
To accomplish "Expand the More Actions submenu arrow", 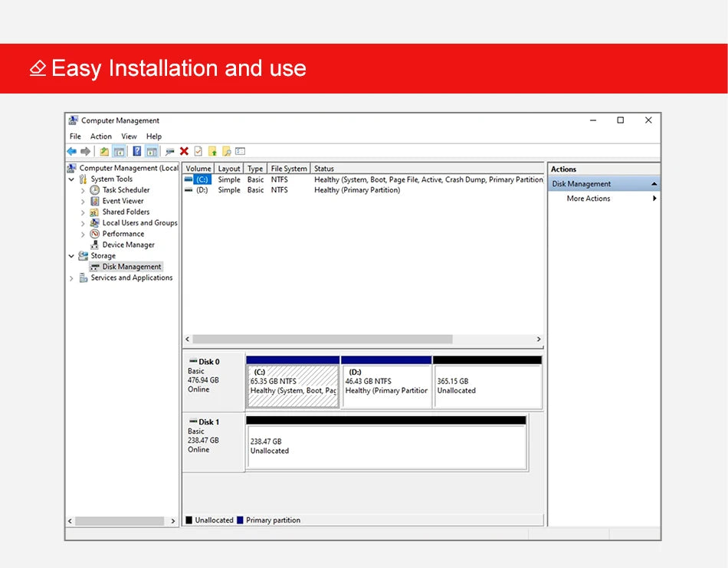I will [654, 199].
